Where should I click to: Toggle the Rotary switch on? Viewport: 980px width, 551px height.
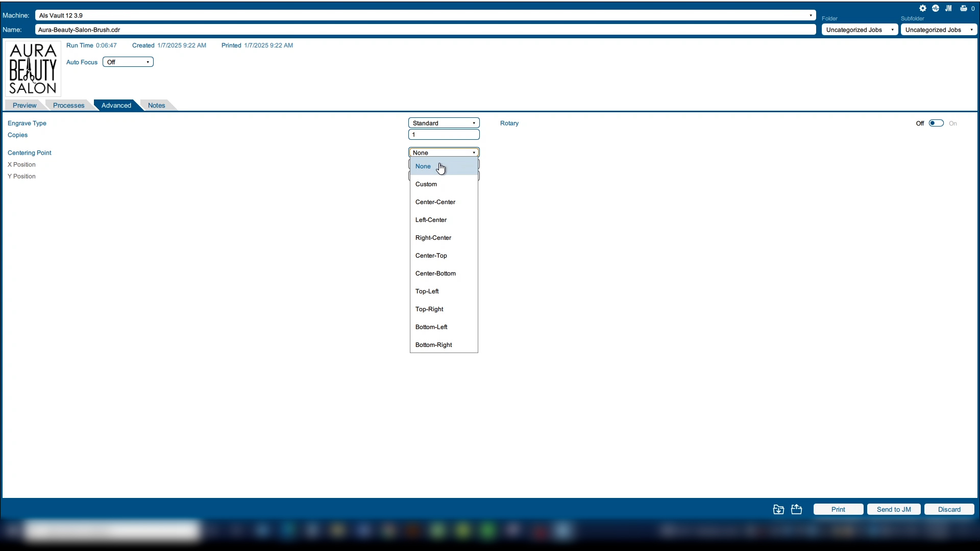tap(936, 123)
